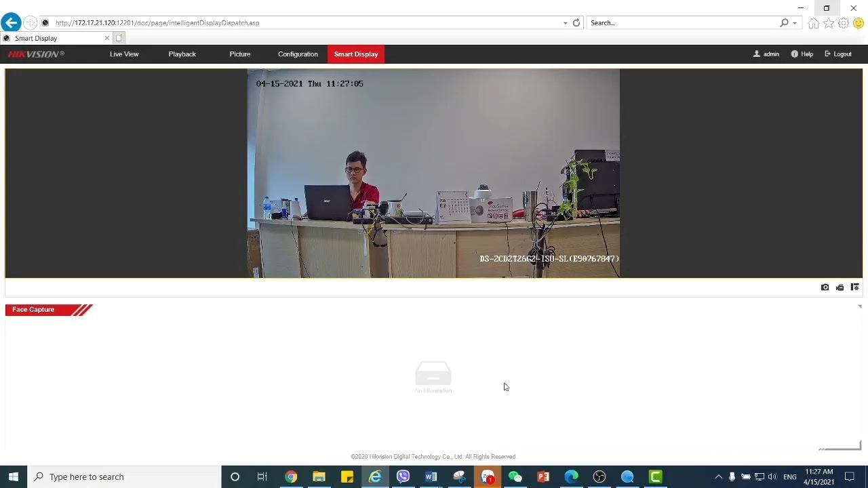Open the display layout settings icon
Image resolution: width=868 pixels, height=488 pixels.
854,287
